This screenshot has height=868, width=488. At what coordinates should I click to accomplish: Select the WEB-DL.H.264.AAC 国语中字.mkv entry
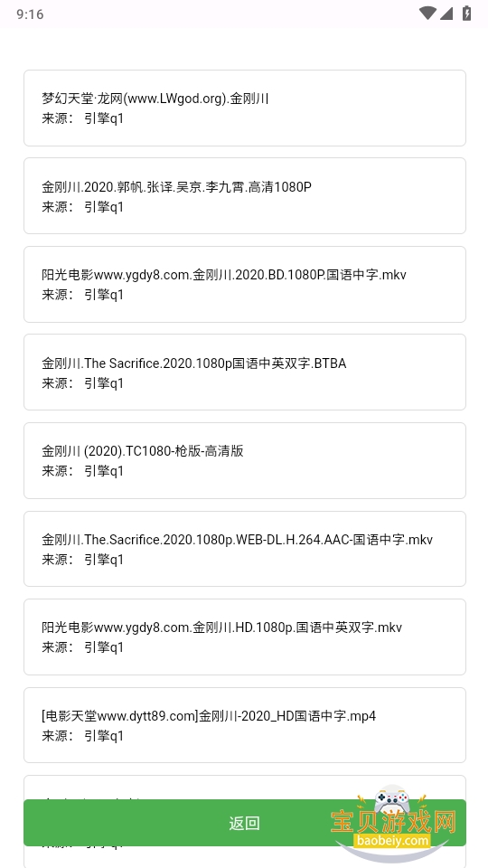tap(245, 549)
